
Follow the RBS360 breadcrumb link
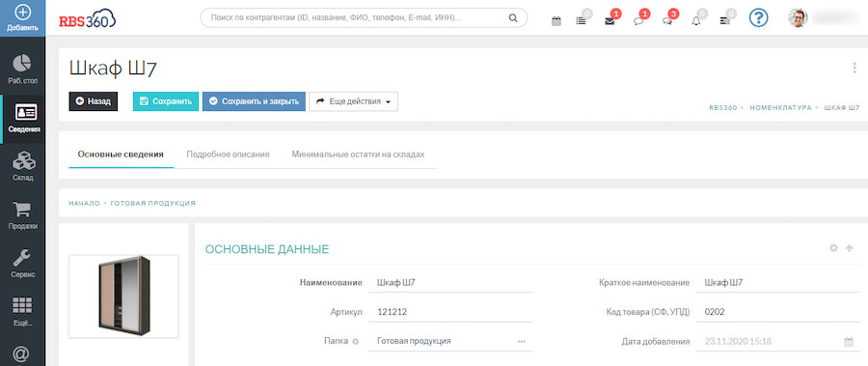click(x=723, y=107)
